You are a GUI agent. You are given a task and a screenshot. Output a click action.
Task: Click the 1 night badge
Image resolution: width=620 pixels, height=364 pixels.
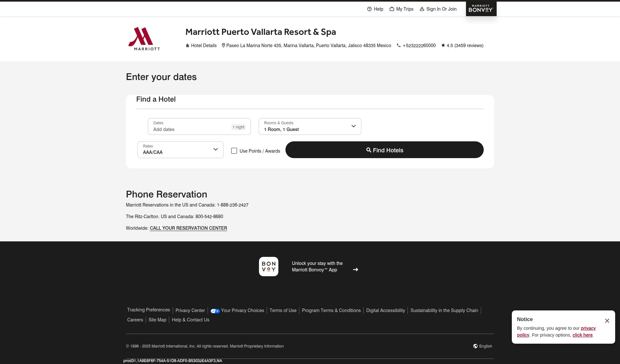pyautogui.click(x=239, y=127)
